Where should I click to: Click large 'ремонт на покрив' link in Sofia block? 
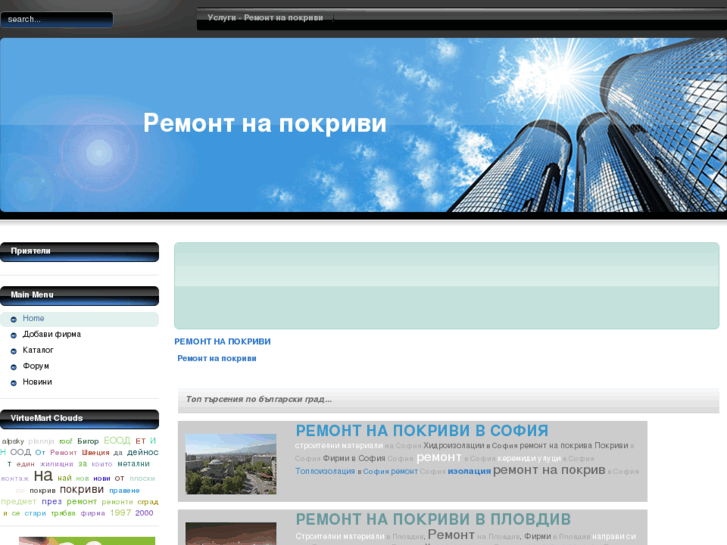pyautogui.click(x=549, y=470)
